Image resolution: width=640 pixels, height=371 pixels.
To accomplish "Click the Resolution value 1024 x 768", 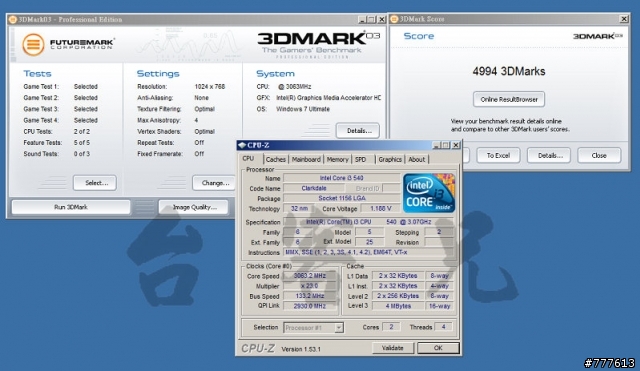I will (x=210, y=87).
